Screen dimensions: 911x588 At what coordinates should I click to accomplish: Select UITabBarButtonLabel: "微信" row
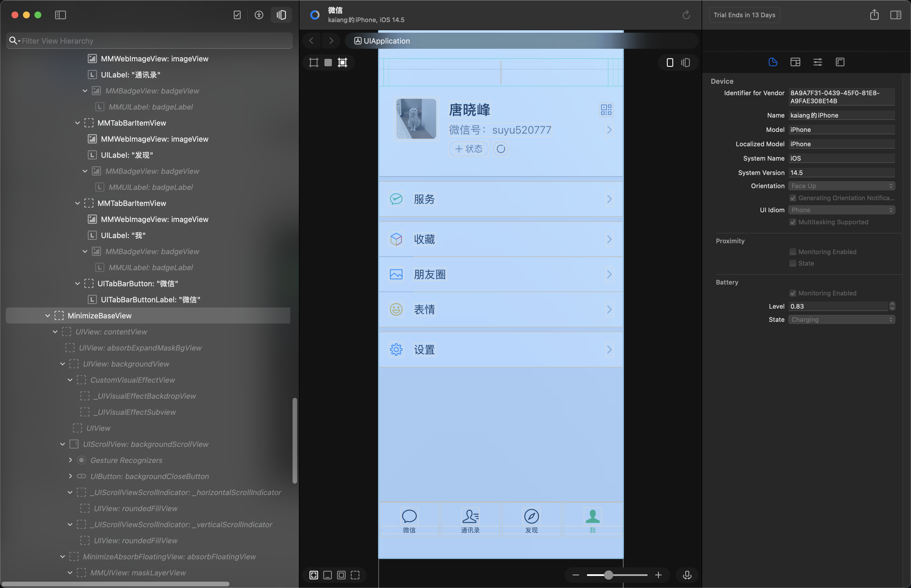click(148, 300)
